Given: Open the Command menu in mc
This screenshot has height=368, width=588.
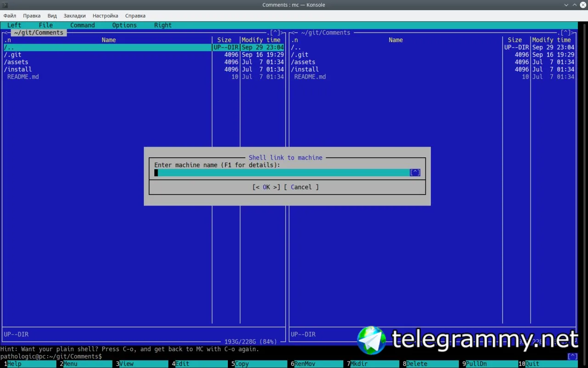Looking at the screenshot, I should point(83,25).
